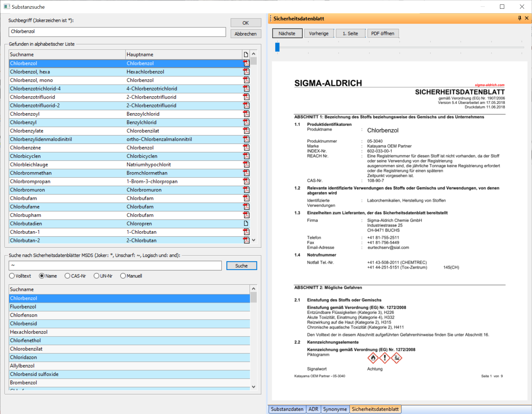
Task: Open PDF icon for Chlorbenzoyl row
Action: (x=246, y=114)
